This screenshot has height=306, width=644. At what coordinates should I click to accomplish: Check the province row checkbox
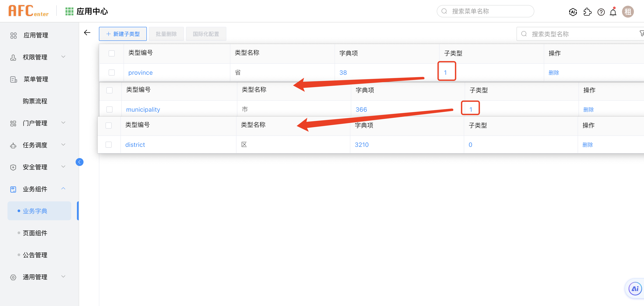point(111,73)
